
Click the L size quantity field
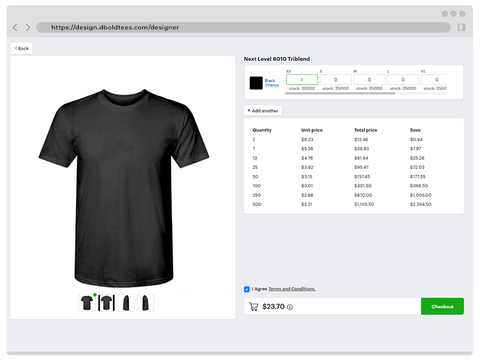(x=403, y=80)
